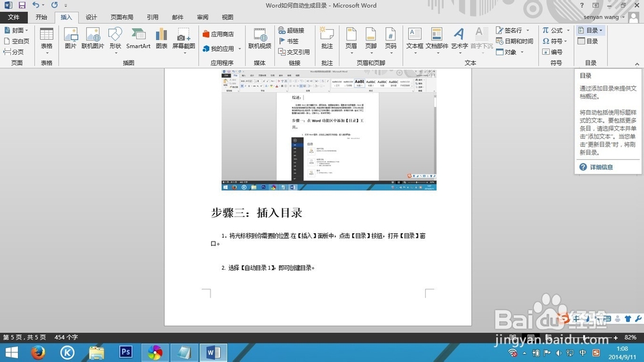Switch to the Mailings (邮件) tab
Image resolution: width=644 pixels, height=362 pixels.
tap(178, 17)
